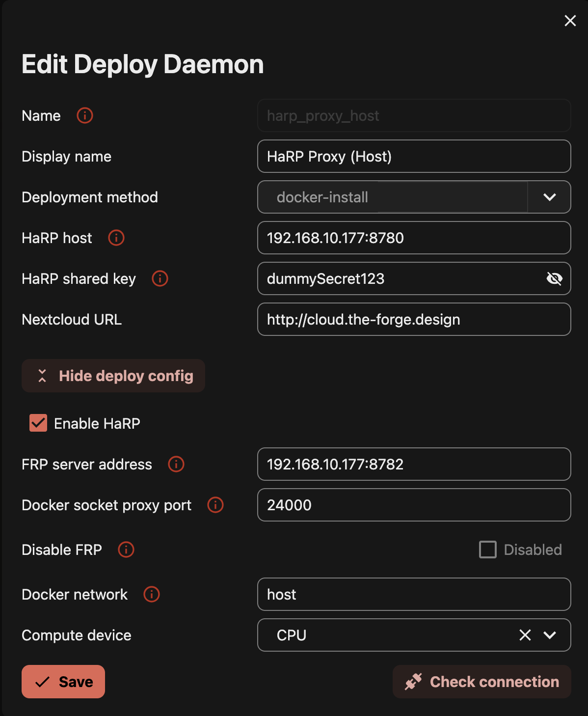Click the Display name input field
Viewport: 588px width, 716px height.
pos(414,156)
